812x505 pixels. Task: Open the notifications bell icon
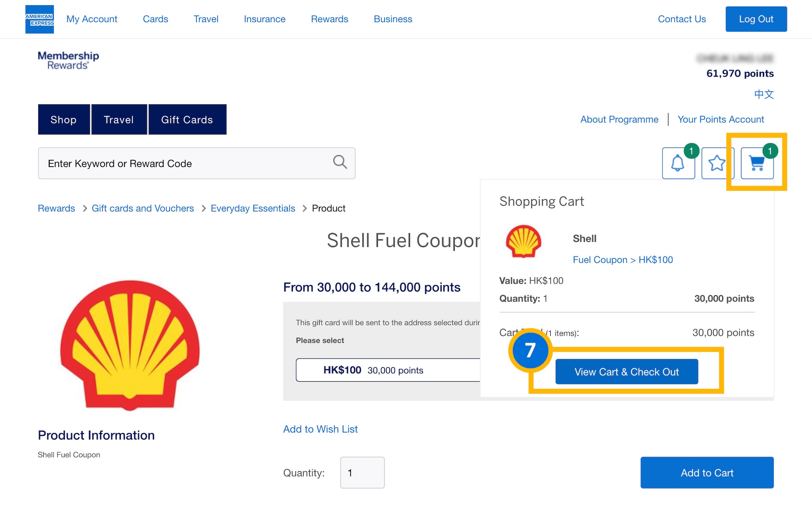point(678,163)
